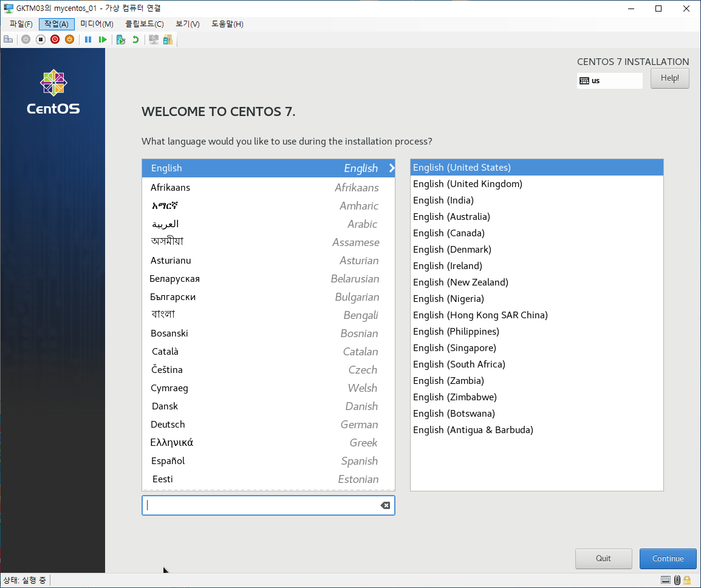Select English (Australia) locale
This screenshot has height=588, width=701.
point(536,216)
